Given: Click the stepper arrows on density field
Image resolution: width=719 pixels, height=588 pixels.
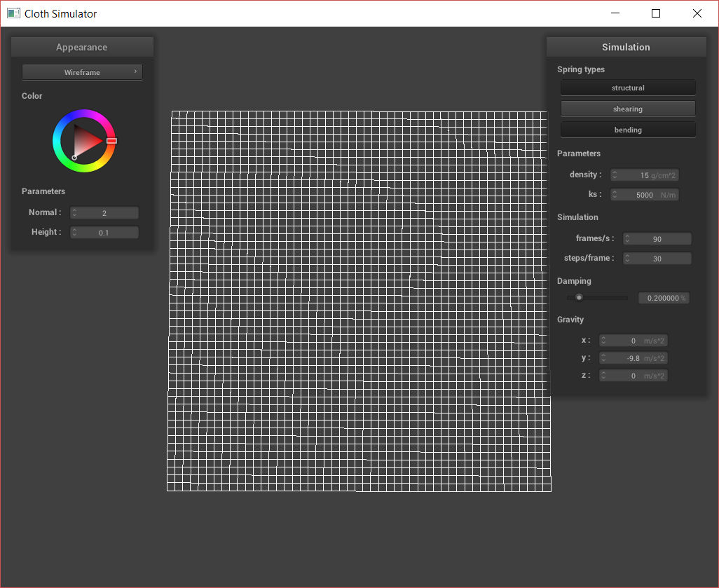Looking at the screenshot, I should pos(615,175).
